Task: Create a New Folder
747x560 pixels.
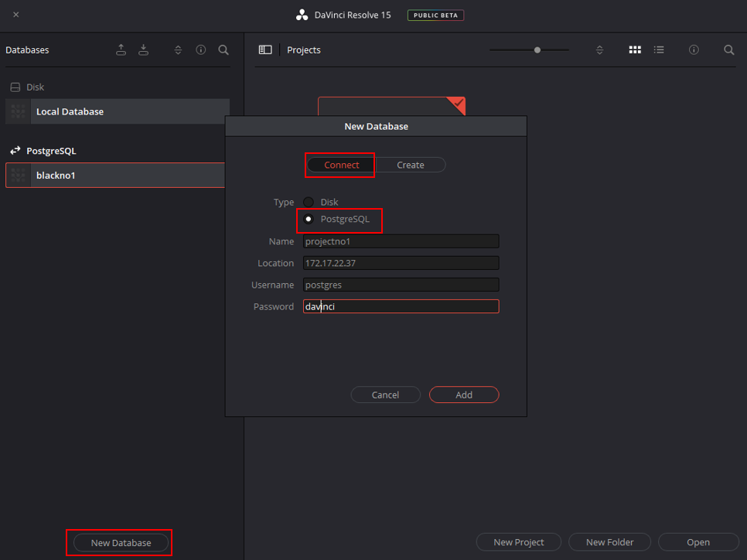Action: pyautogui.click(x=610, y=542)
